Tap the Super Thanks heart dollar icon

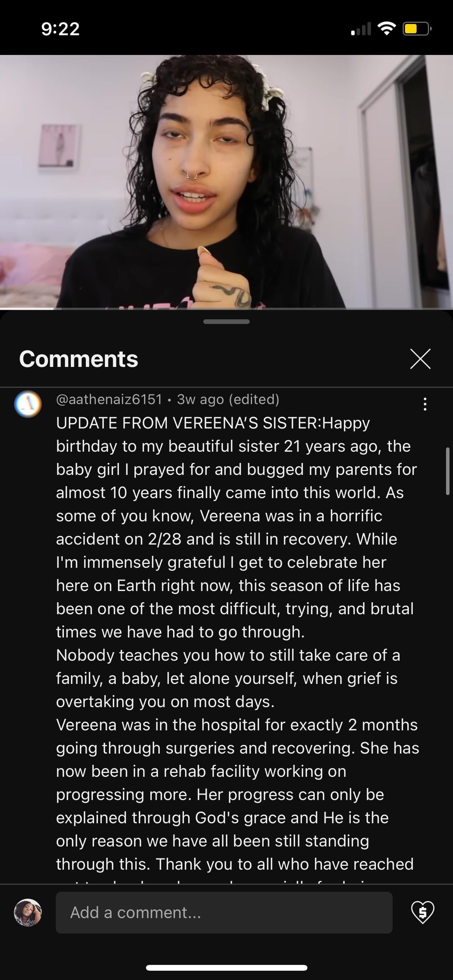tap(422, 912)
